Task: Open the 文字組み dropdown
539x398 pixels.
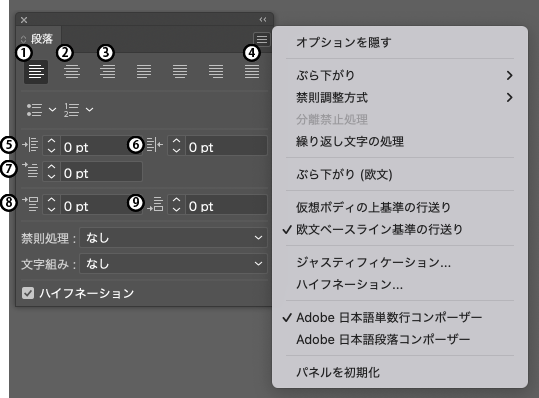Action: (x=174, y=264)
